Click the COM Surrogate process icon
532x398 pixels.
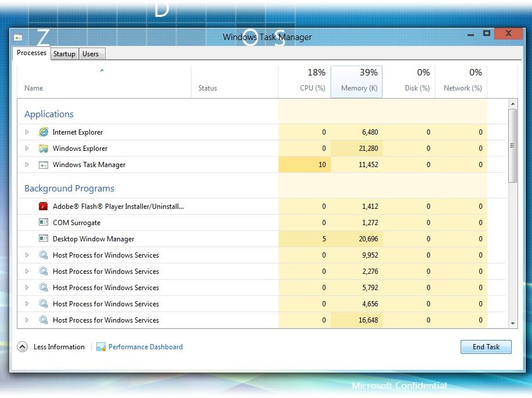pyautogui.click(x=44, y=222)
